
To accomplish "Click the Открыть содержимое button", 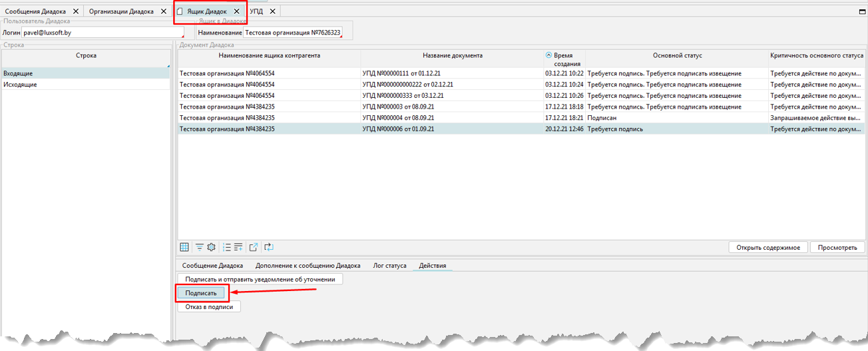I will pyautogui.click(x=767, y=248).
